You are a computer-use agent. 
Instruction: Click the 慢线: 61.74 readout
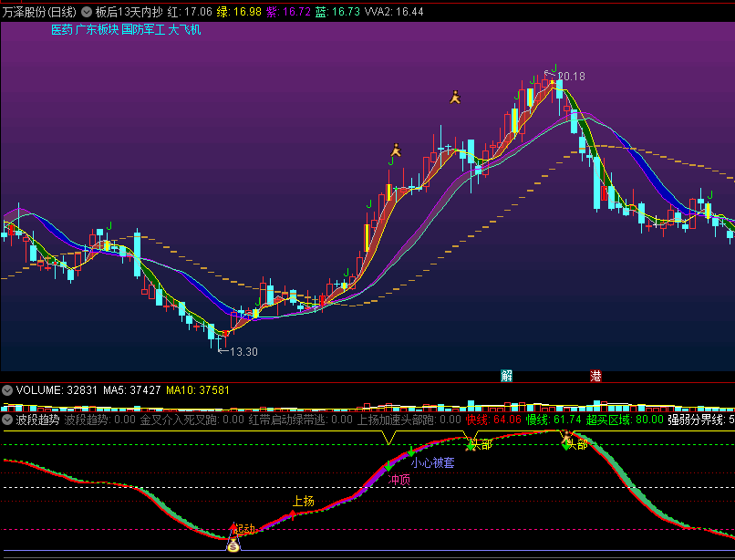(x=554, y=420)
